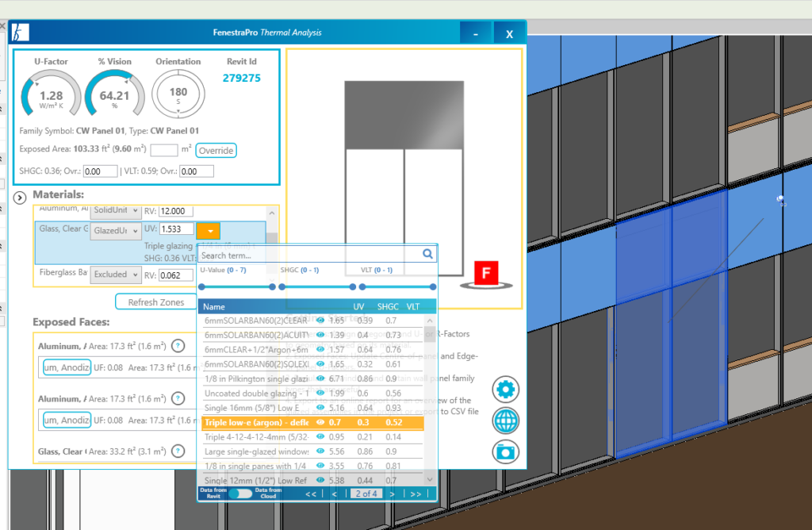Viewport: 812px width, 530px height.
Task: Click glazing list scrollbar down arrow
Action: pyautogui.click(x=430, y=480)
